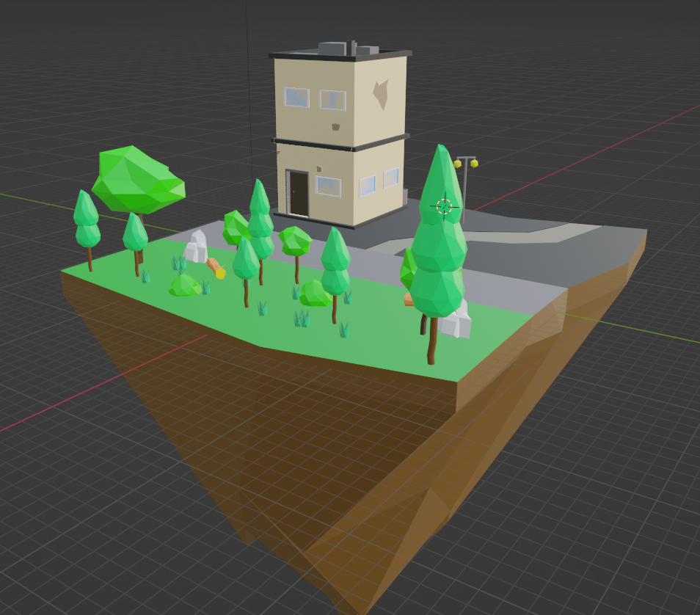Click the crack decal on the building wall
700x615 pixels.
[x=380, y=95]
